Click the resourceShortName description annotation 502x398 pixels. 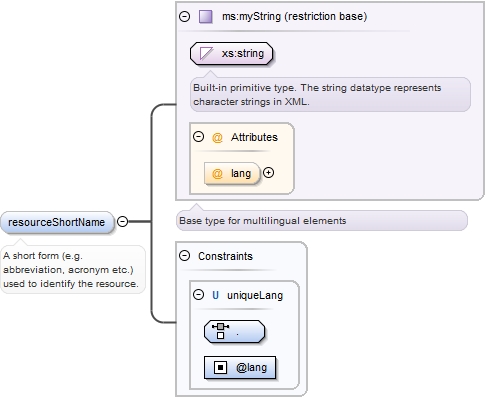pos(73,270)
